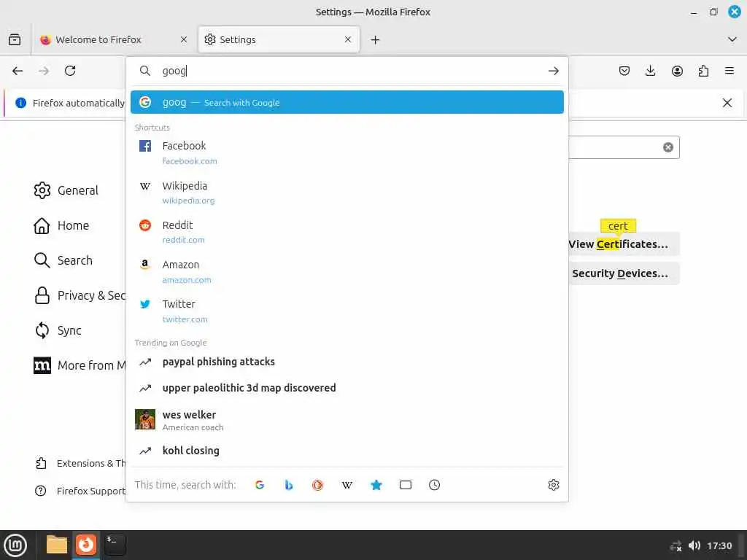Search in History clock icon
This screenshot has height=560, width=747.
[x=435, y=485]
